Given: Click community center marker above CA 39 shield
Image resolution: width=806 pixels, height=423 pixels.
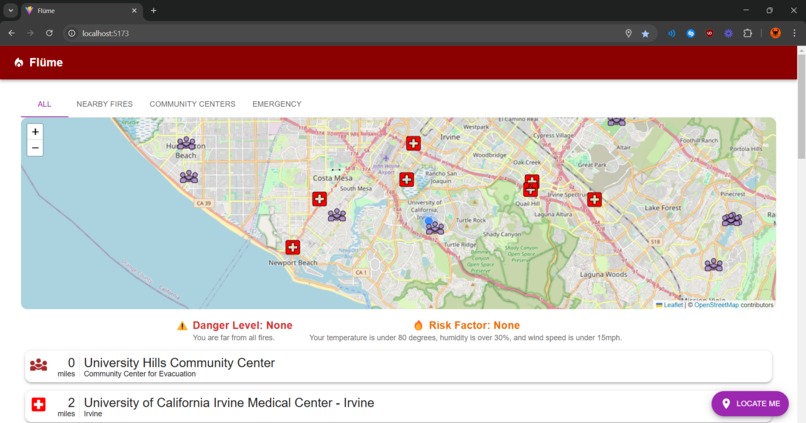Looking at the screenshot, I should click(x=189, y=177).
